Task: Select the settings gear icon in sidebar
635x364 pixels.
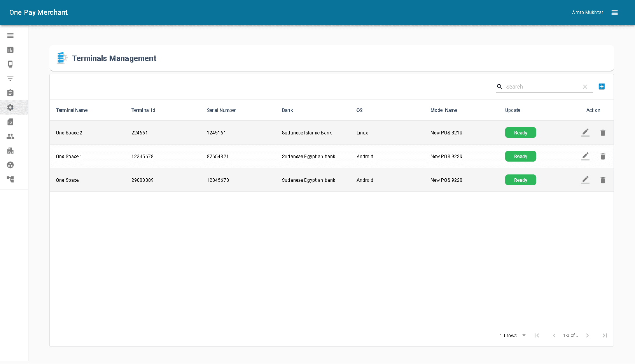Action: [x=10, y=107]
